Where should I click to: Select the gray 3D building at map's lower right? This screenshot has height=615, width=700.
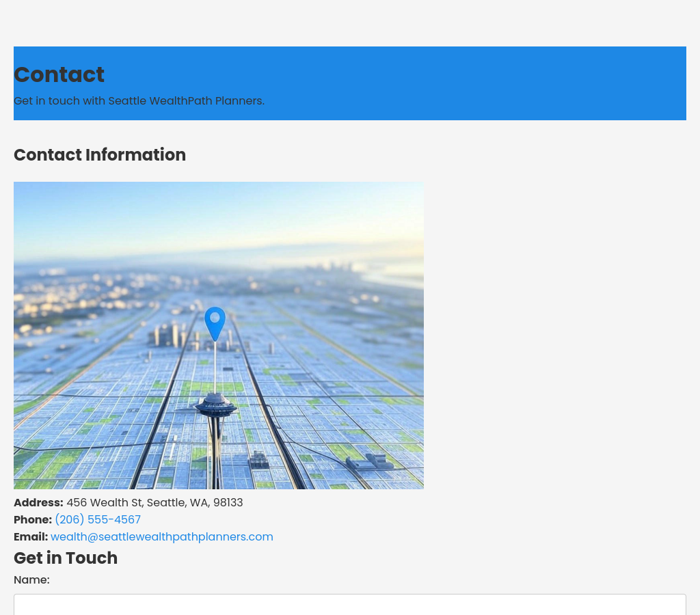click(370, 462)
